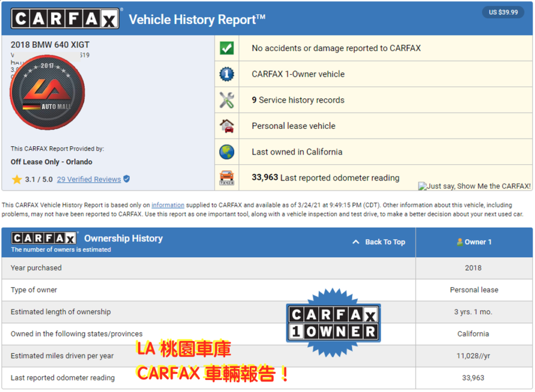Click the green checkmark no-accidents icon
Image resolution: width=535 pixels, height=392 pixels.
pyautogui.click(x=227, y=48)
